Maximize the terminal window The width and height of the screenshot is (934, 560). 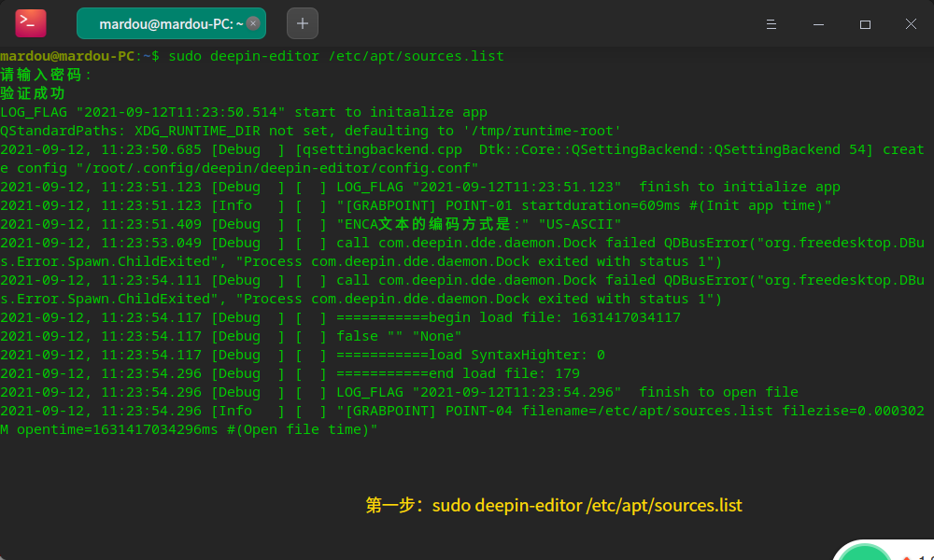tap(865, 23)
